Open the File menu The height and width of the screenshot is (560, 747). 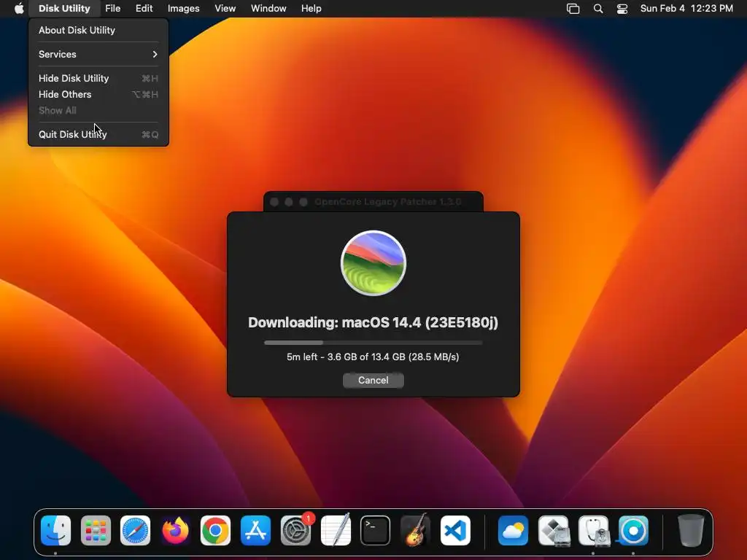[x=113, y=8]
